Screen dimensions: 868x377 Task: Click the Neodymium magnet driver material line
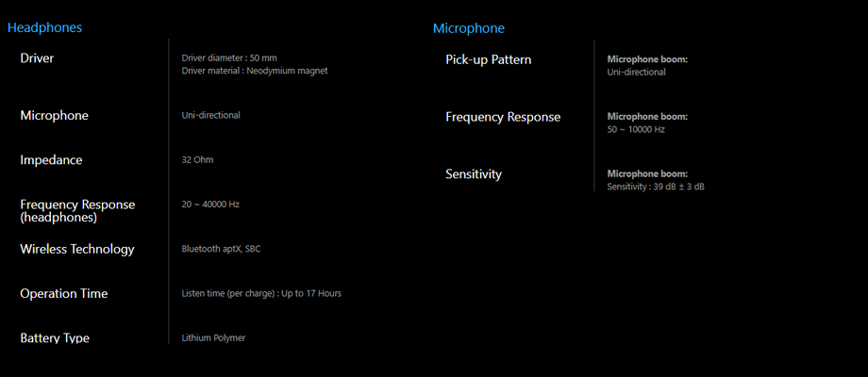[255, 71]
